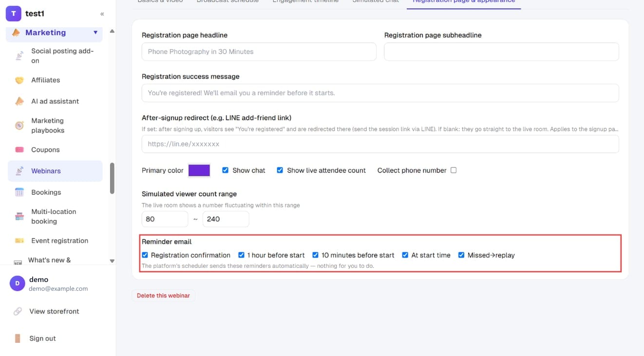Click the AI ad assistant icon
Image resolution: width=644 pixels, height=356 pixels.
click(x=19, y=101)
